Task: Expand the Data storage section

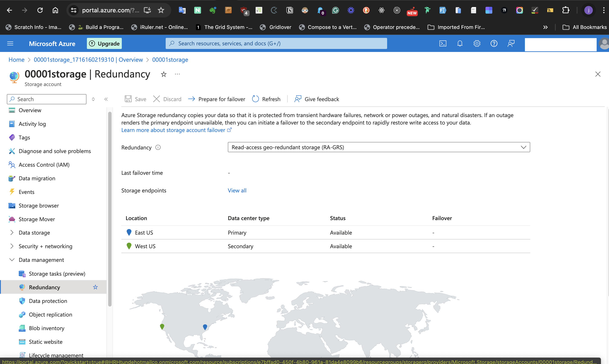Action: (x=12, y=232)
